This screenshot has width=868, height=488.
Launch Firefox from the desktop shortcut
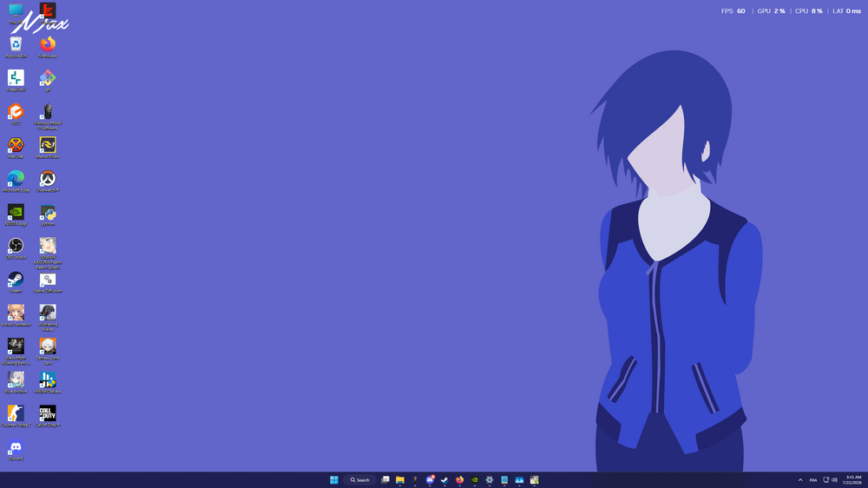coord(48,47)
